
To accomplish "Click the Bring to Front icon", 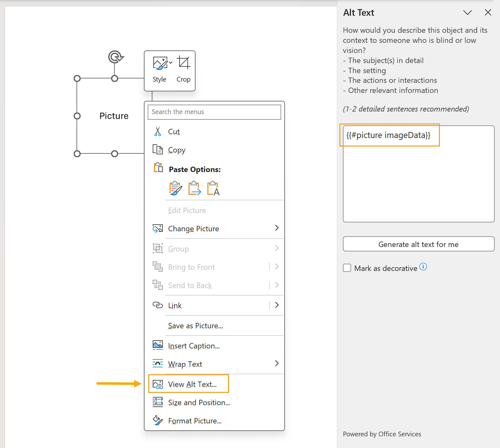I will (158, 267).
